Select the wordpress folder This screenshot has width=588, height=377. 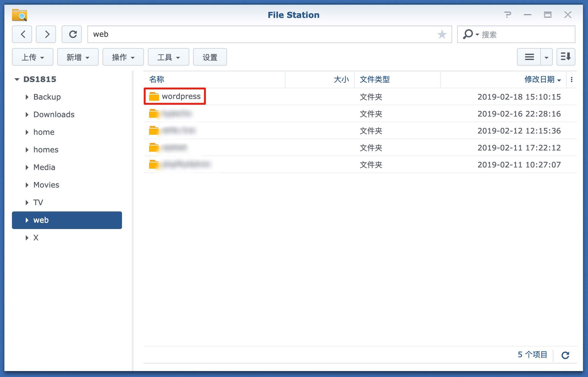tap(181, 96)
